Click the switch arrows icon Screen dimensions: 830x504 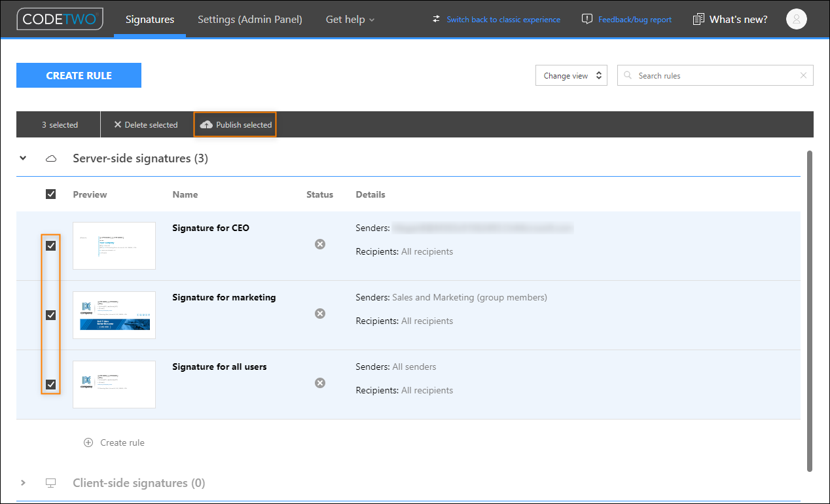click(x=437, y=19)
